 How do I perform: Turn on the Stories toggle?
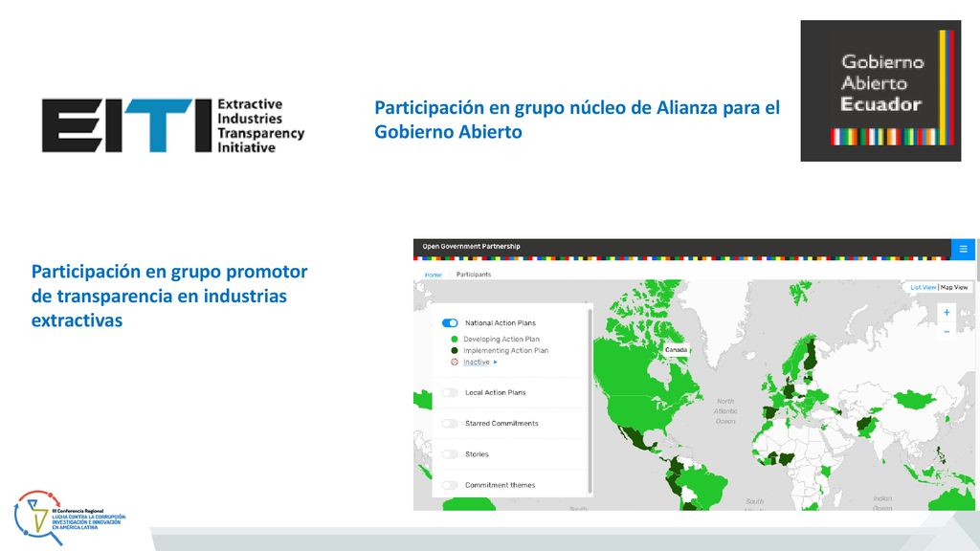coord(450,454)
